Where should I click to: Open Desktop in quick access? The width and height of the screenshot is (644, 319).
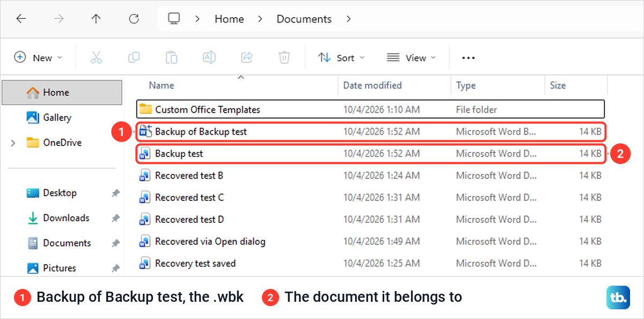point(52,192)
